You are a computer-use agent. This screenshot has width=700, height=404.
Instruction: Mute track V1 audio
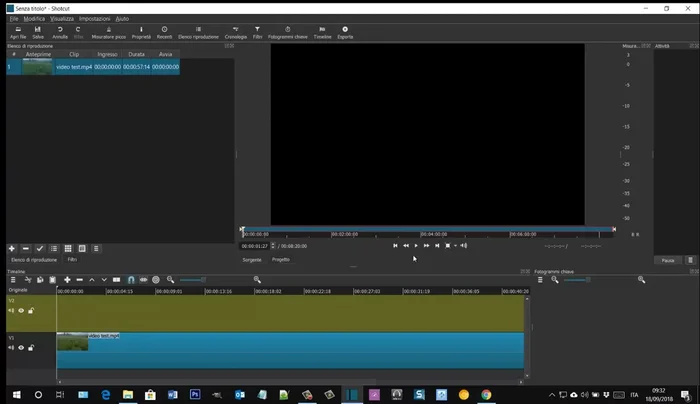11,348
